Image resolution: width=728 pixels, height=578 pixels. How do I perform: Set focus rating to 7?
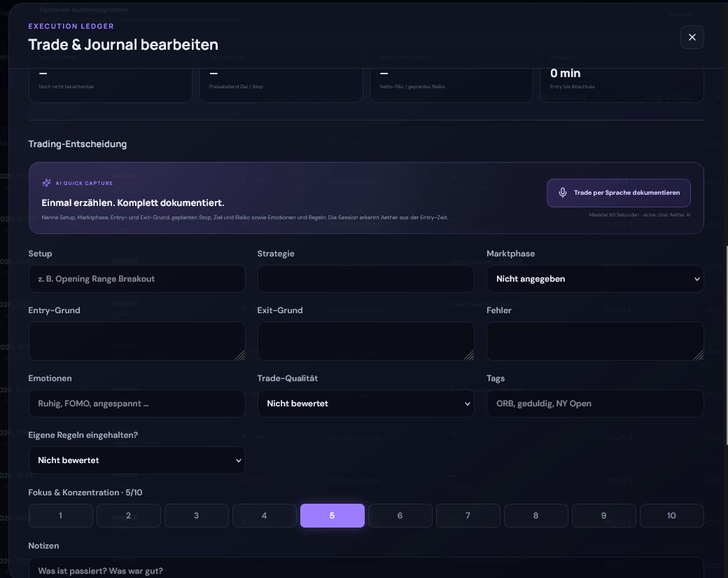click(x=468, y=515)
